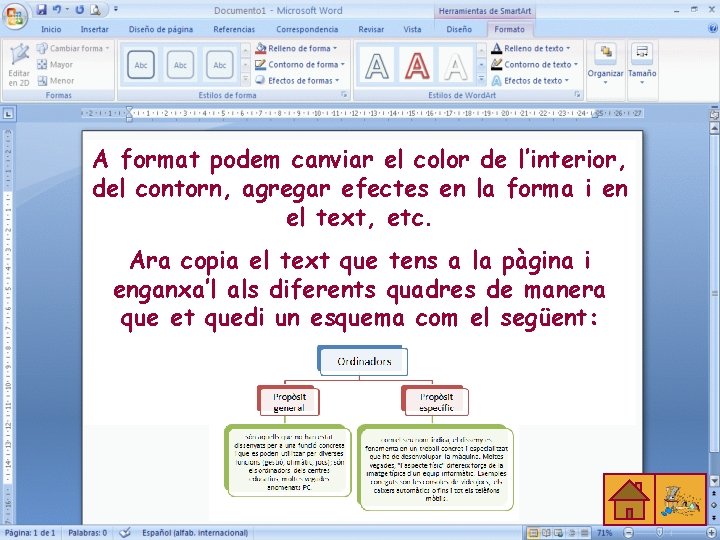This screenshot has width=720, height=540.
Task: Click Editar en 2D button
Action: pyautogui.click(x=19, y=65)
